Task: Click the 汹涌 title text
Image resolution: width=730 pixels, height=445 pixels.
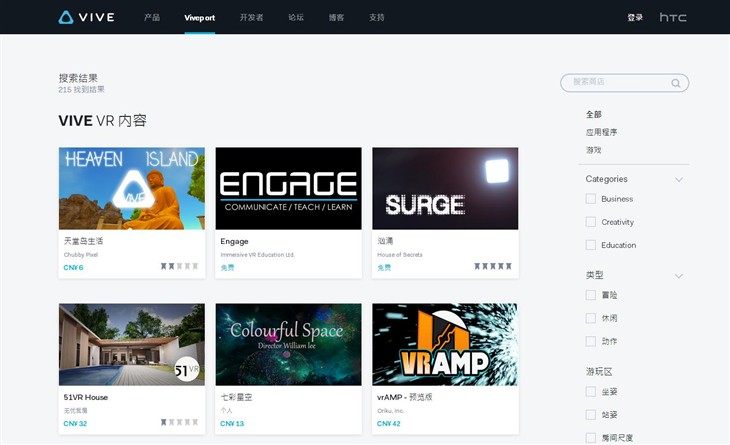Action: coord(385,241)
